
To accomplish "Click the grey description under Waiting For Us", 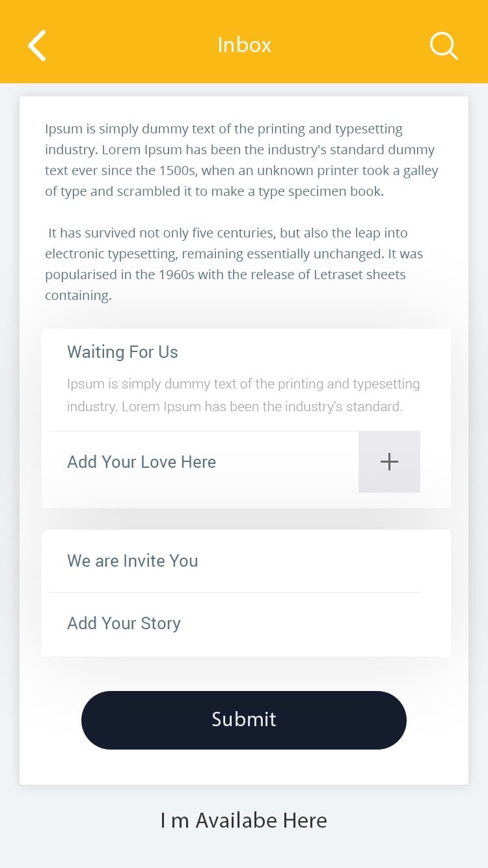I will pyautogui.click(x=243, y=395).
